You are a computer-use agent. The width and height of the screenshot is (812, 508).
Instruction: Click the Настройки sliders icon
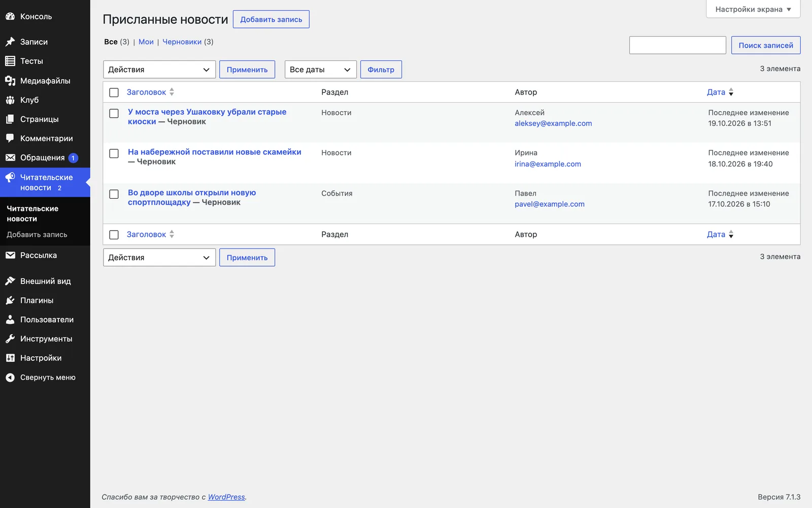[x=10, y=358]
